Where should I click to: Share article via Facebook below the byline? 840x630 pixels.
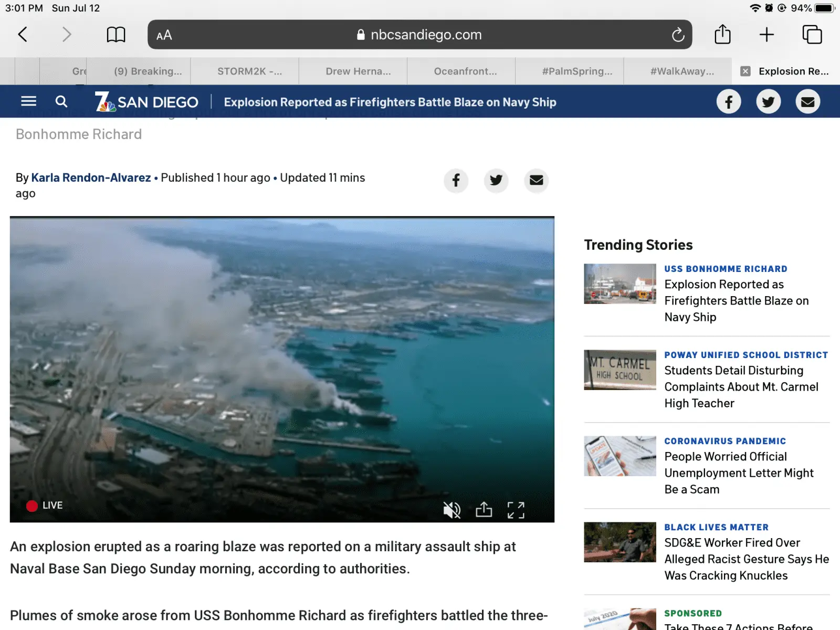[456, 181]
